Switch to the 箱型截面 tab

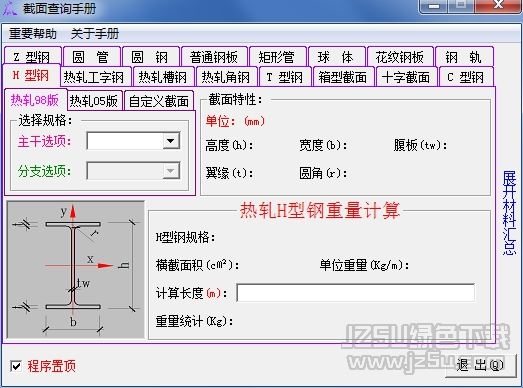343,77
